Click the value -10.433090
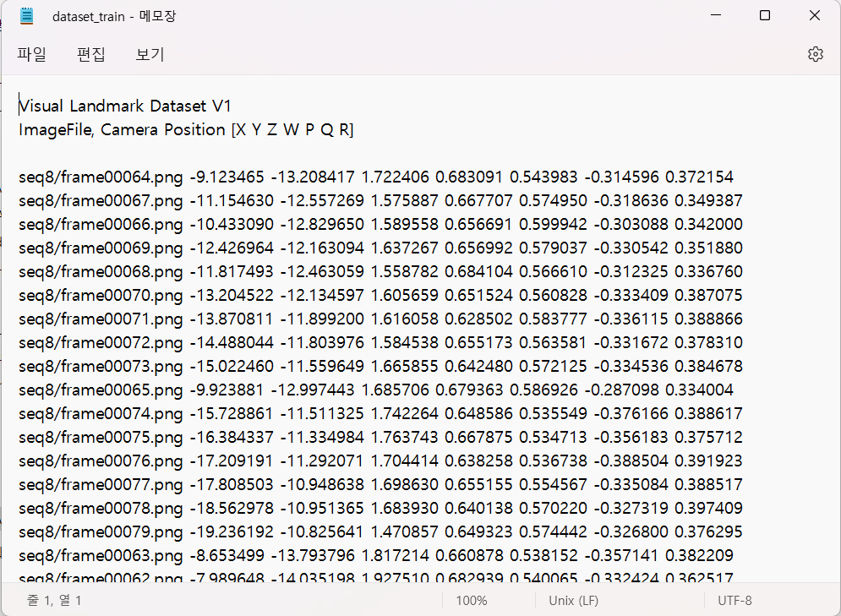This screenshot has height=616, width=841. coord(232,224)
